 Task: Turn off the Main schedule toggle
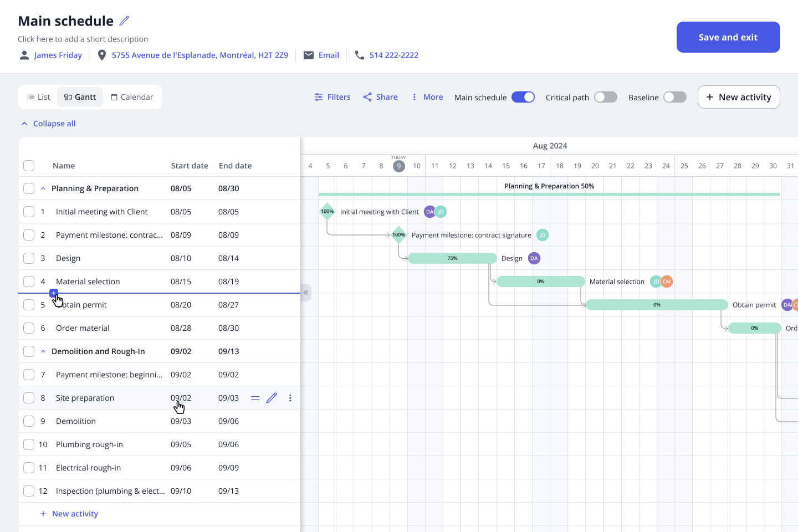(x=523, y=97)
